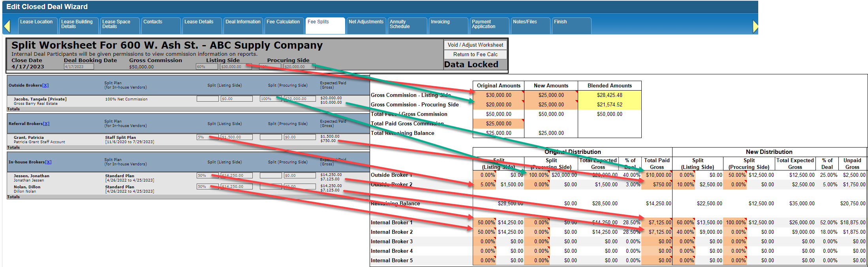
Task: Jump to the Finish tab
Action: click(560, 22)
